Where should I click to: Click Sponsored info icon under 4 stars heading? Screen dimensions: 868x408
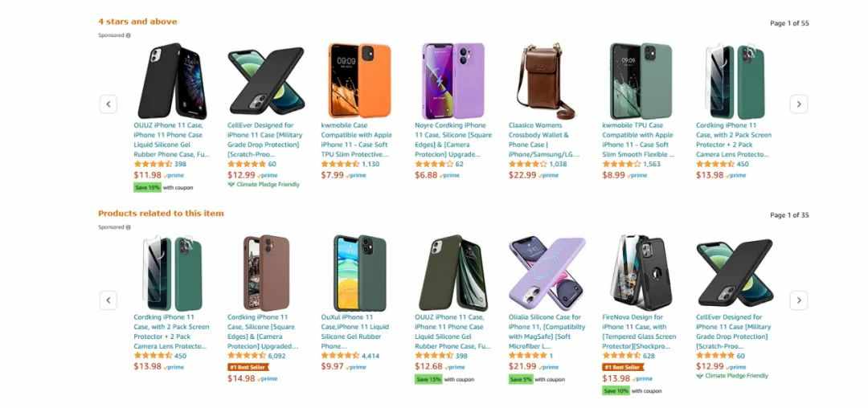[x=128, y=35]
